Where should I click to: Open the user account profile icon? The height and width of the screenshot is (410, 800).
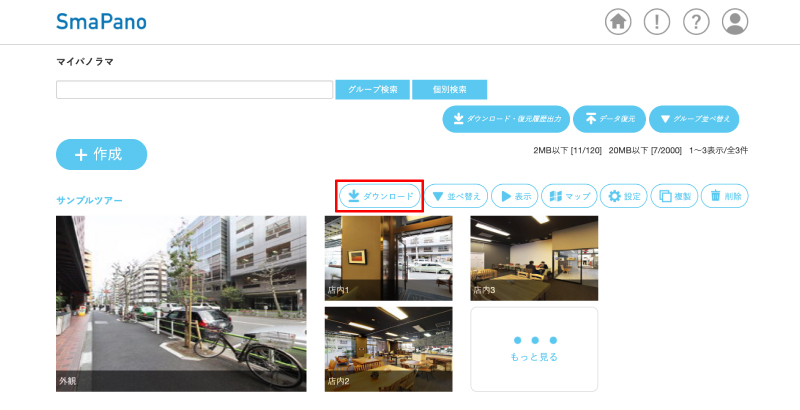coord(735,21)
